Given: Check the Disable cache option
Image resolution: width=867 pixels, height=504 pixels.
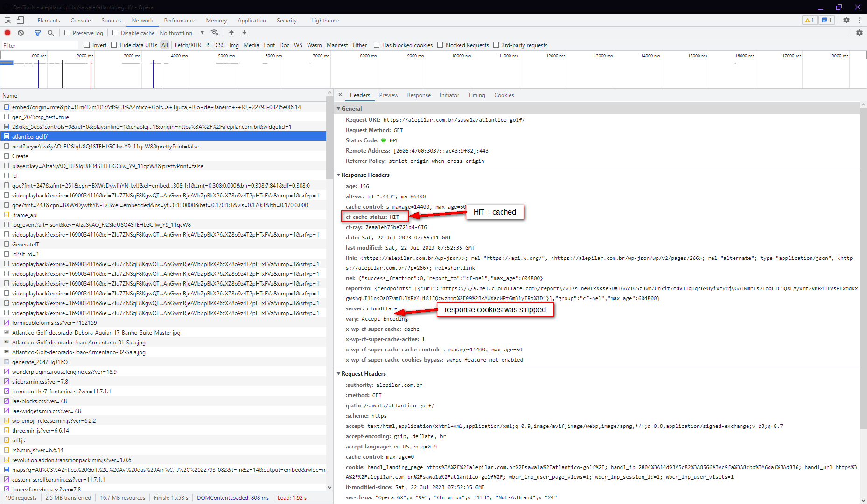Looking at the screenshot, I should 115,33.
